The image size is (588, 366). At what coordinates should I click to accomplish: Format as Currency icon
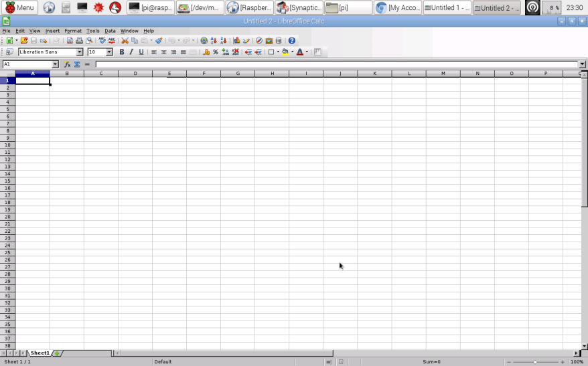coord(206,52)
